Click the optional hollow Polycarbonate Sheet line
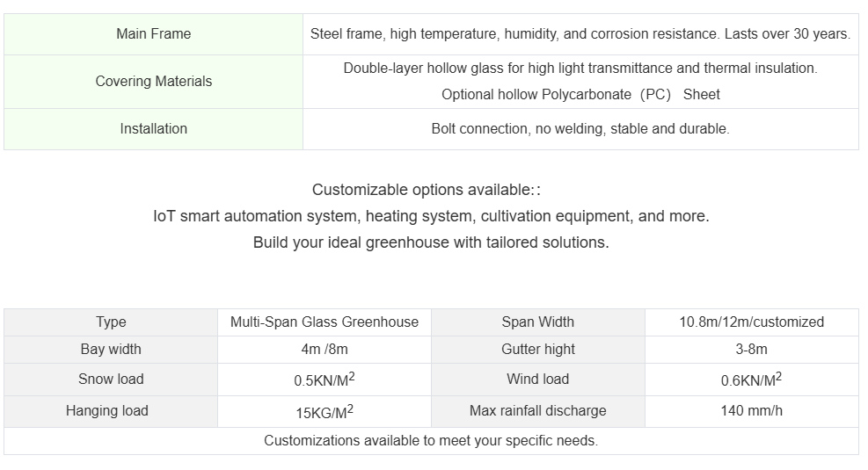This screenshot has width=868, height=470. pos(580,95)
